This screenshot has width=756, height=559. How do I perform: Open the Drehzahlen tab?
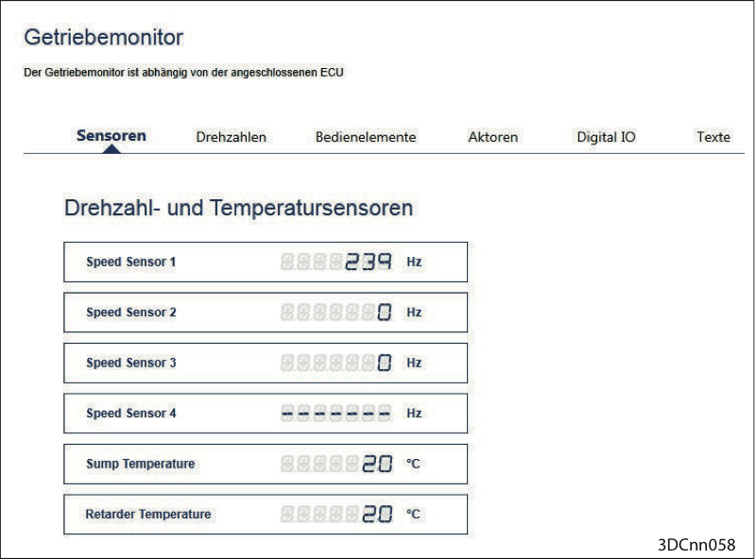click(x=231, y=137)
